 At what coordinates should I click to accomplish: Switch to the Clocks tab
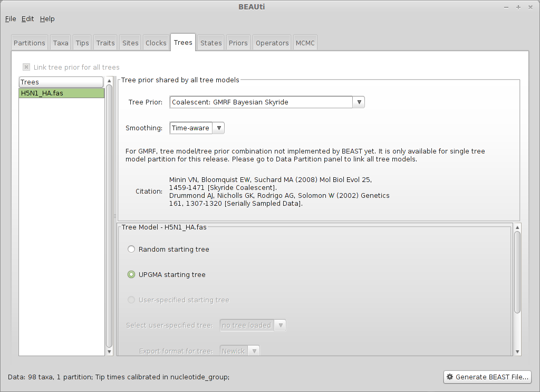pos(156,43)
